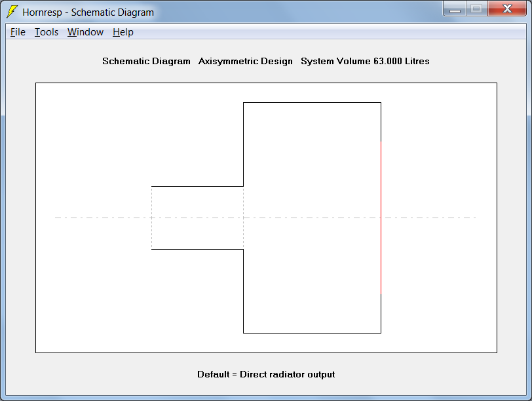Click the disabled maximize button
532x401 pixels.
coord(477,9)
